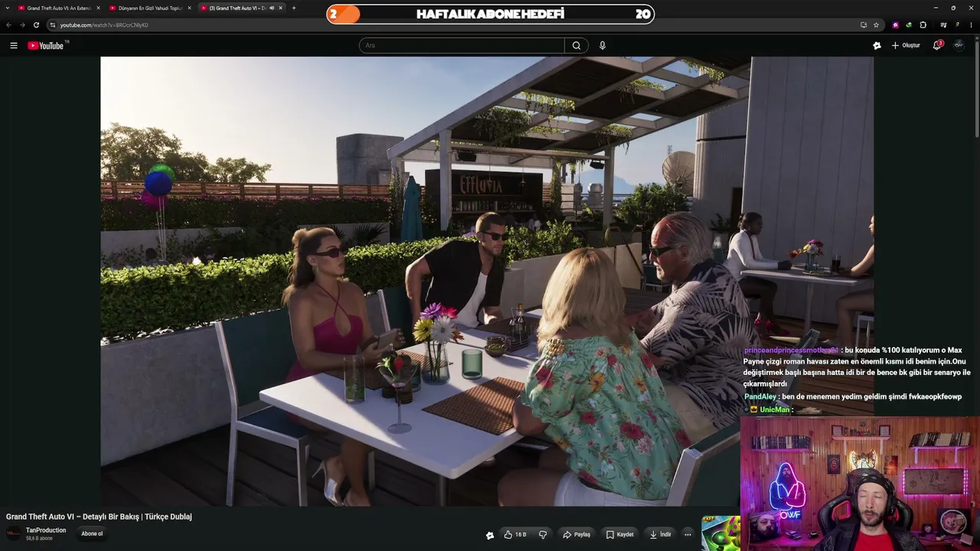Screen dimensions: 980x551
Task: Click the UnicMan chat username
Action: (x=774, y=409)
